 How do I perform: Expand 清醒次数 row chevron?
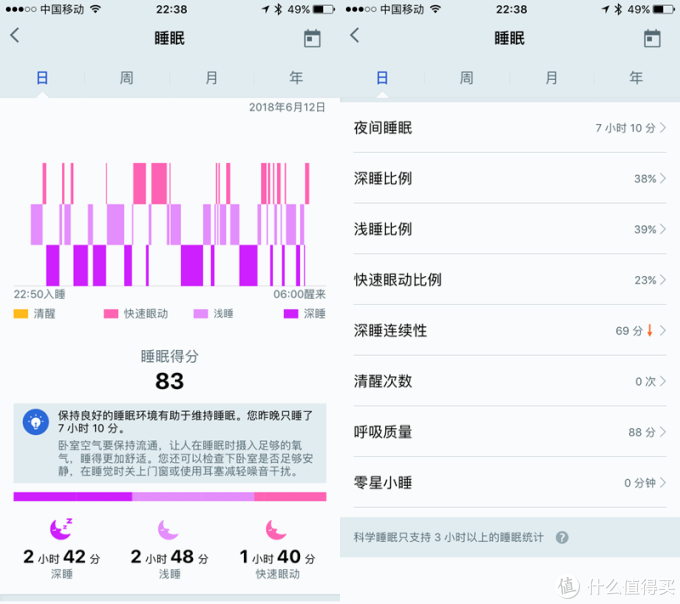click(x=663, y=381)
